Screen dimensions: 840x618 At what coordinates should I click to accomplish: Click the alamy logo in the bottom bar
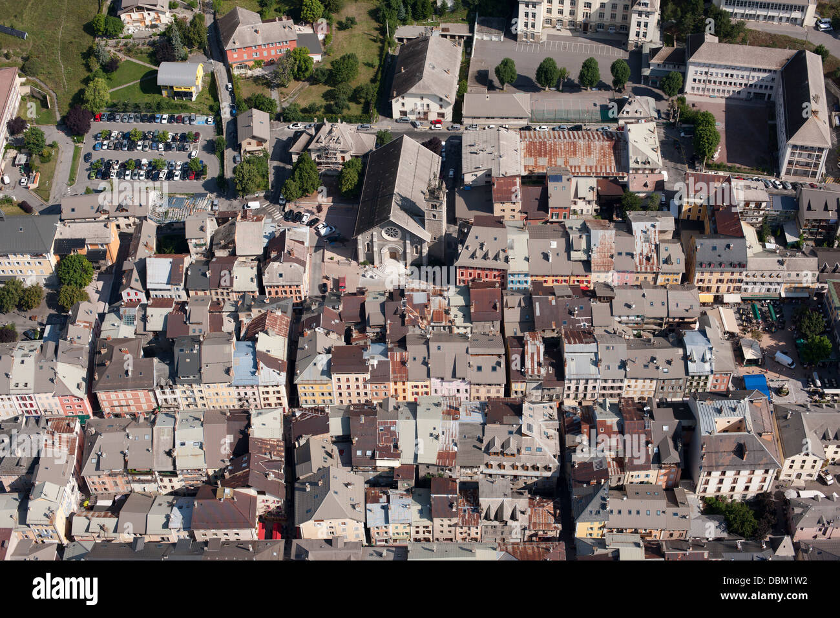pos(65,589)
